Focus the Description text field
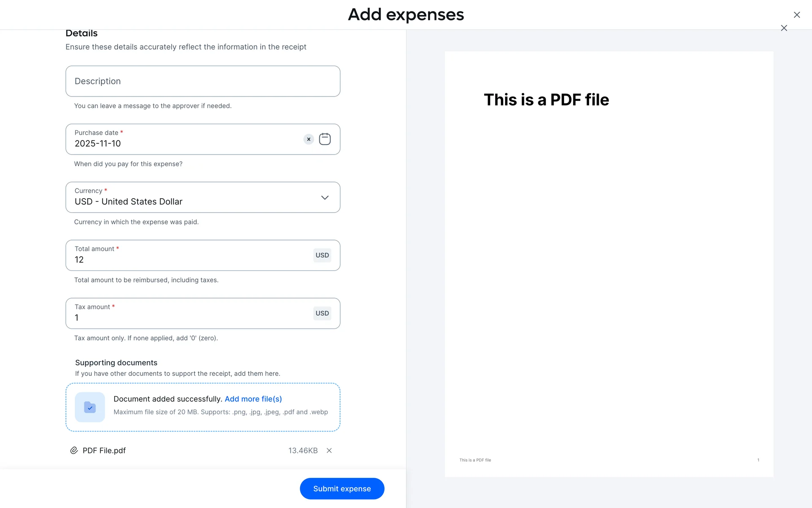The height and width of the screenshot is (508, 812). pos(203,81)
